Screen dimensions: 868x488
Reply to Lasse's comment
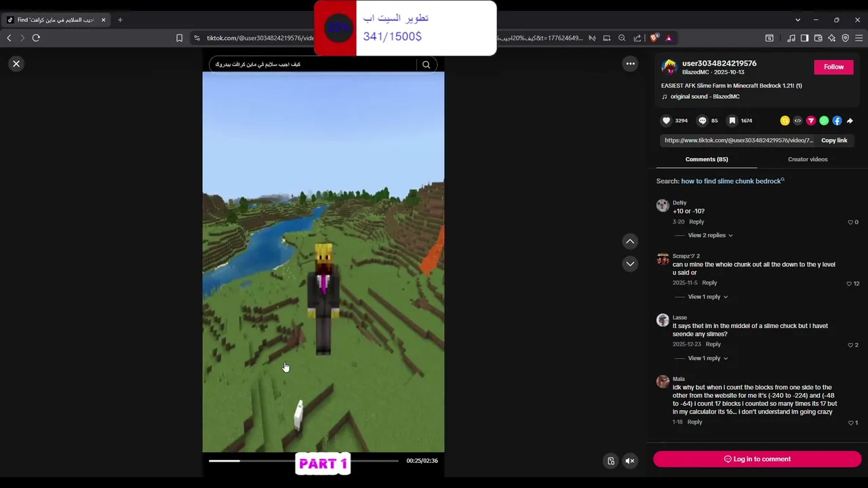pyautogui.click(x=713, y=344)
